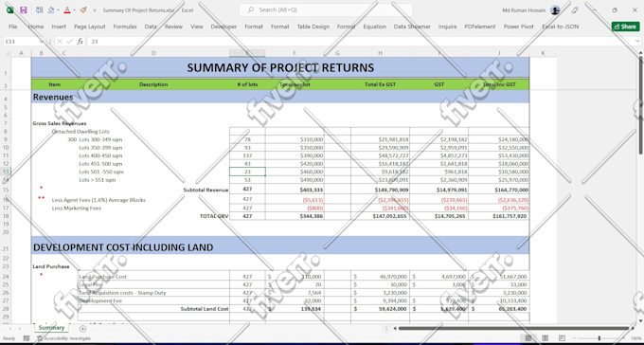Image resolution: width=644 pixels, height=345 pixels.
Task: Switch to Normal view icon
Action: pos(528,338)
